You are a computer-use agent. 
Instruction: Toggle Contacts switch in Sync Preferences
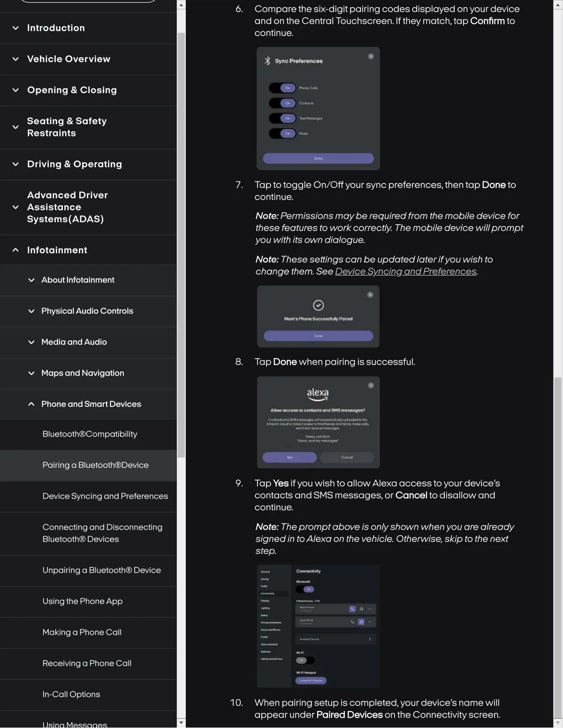point(282,103)
